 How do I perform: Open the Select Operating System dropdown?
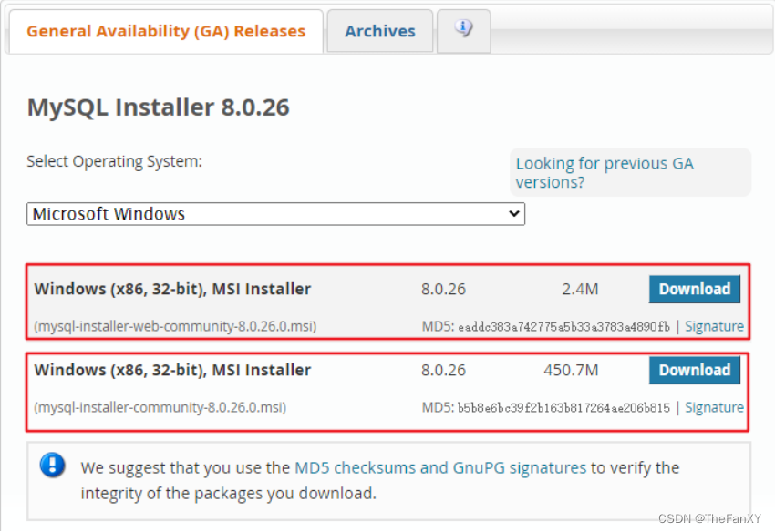(275, 214)
